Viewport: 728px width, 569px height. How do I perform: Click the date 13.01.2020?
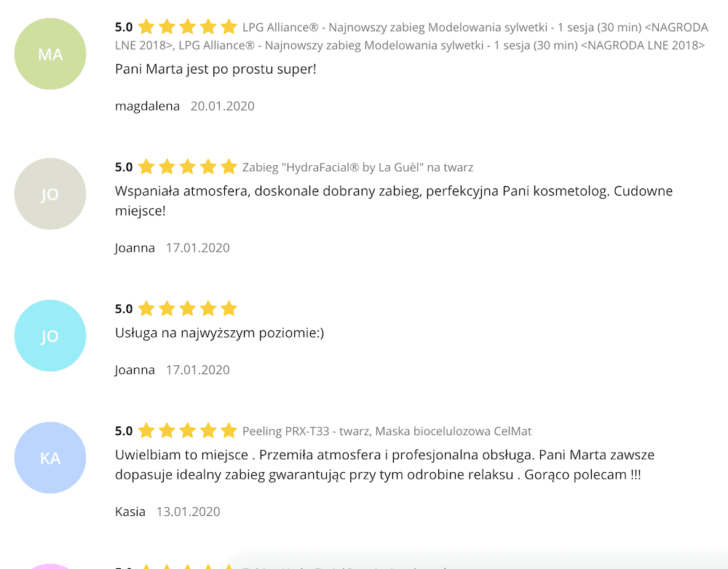coord(189,512)
